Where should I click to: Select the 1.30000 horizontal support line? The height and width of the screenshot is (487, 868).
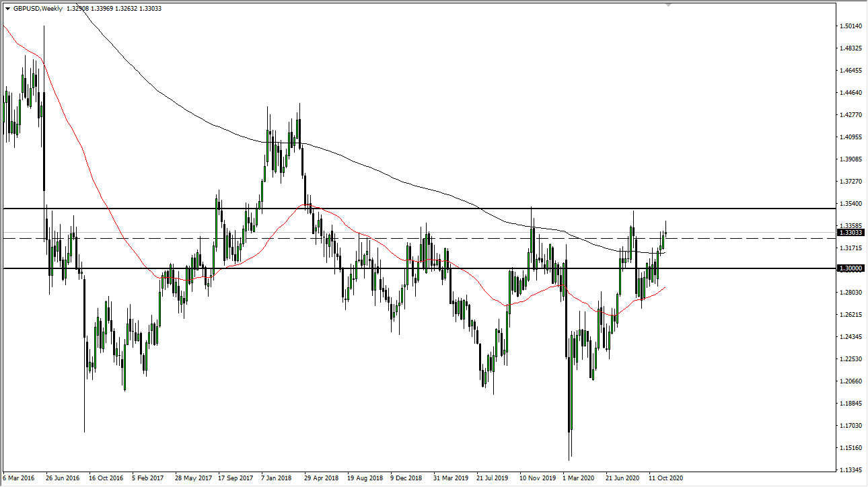(x=404, y=268)
